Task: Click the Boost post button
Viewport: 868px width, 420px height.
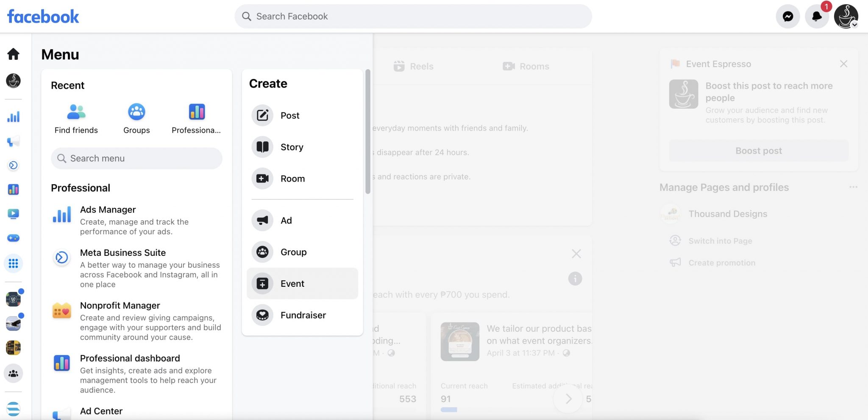Action: (x=759, y=151)
